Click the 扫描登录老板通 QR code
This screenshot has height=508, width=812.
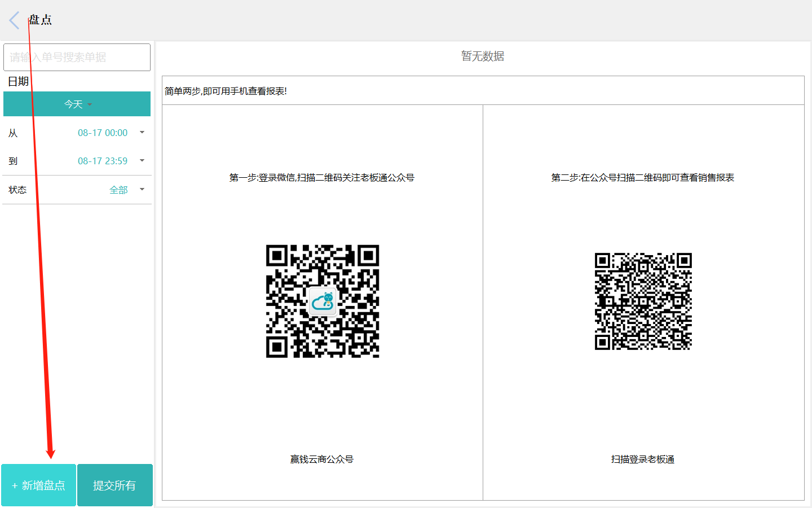pyautogui.click(x=643, y=301)
